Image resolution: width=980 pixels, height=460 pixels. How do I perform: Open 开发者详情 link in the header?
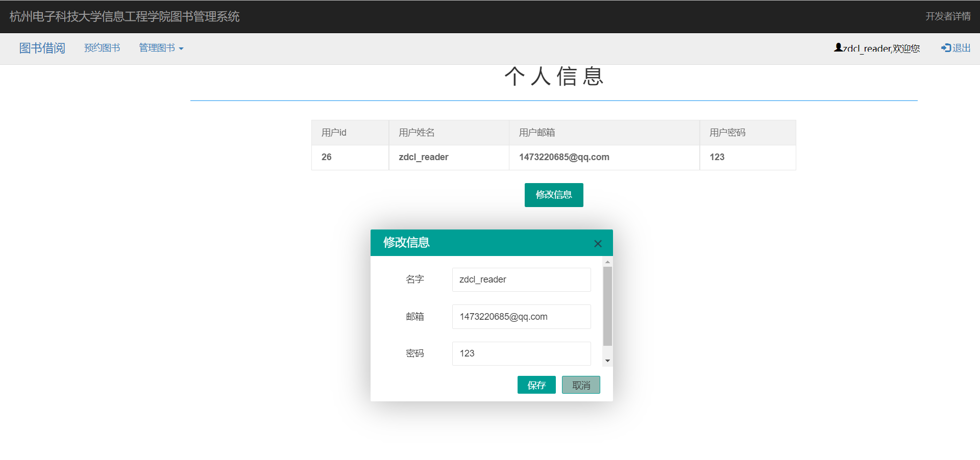coord(948,16)
